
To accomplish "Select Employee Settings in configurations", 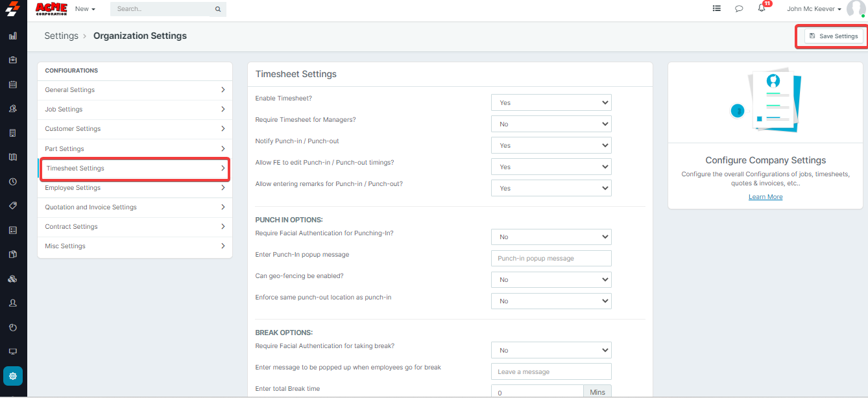I will point(134,188).
